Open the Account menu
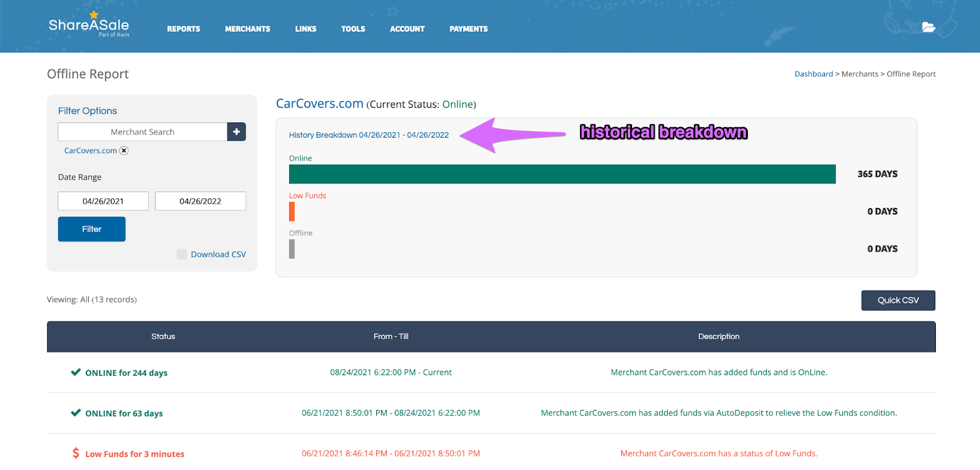Screen dimensions: 980x470 pyautogui.click(x=407, y=29)
